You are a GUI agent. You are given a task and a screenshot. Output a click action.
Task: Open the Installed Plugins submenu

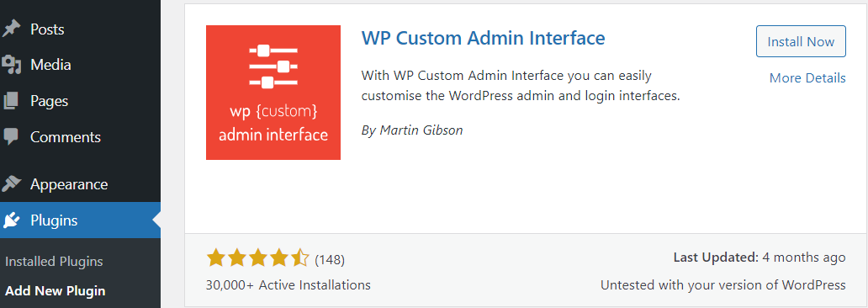54,262
